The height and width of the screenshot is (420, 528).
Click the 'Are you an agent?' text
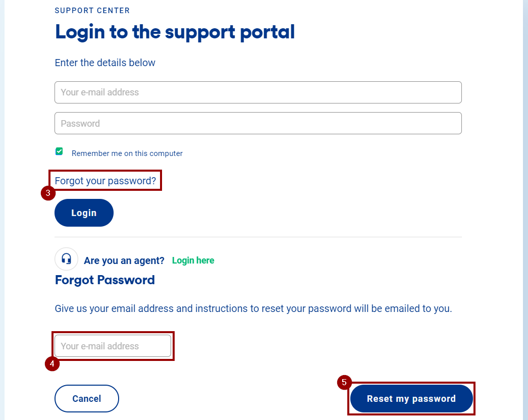pos(124,261)
